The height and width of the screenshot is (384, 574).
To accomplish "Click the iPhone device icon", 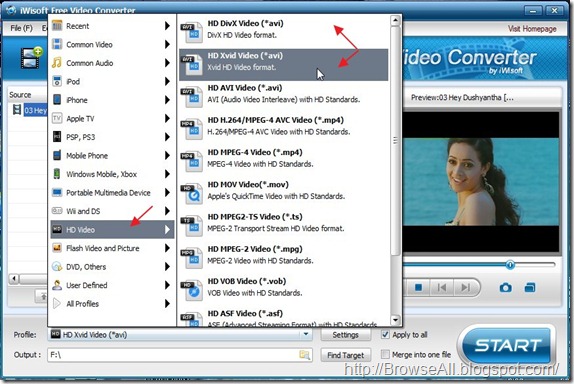I will tap(57, 100).
